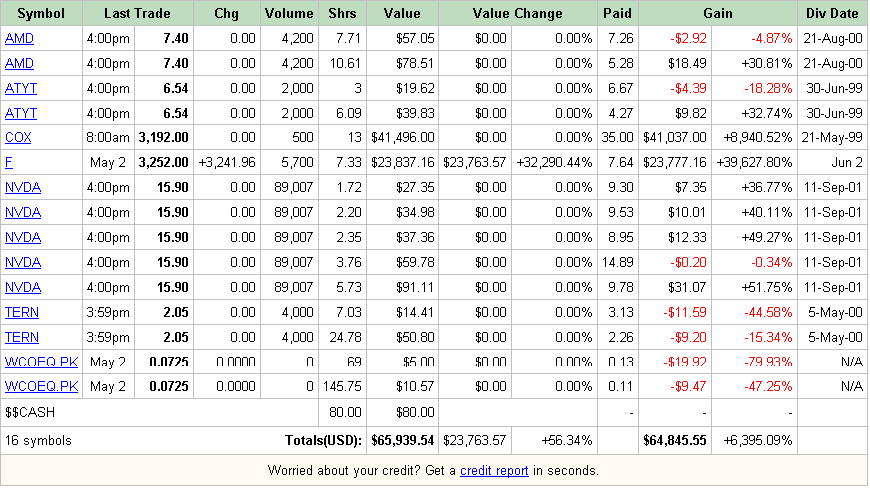Viewport: 870px width, 488px height.
Task: Select the $41,037.00 gain cell
Action: click(675, 137)
